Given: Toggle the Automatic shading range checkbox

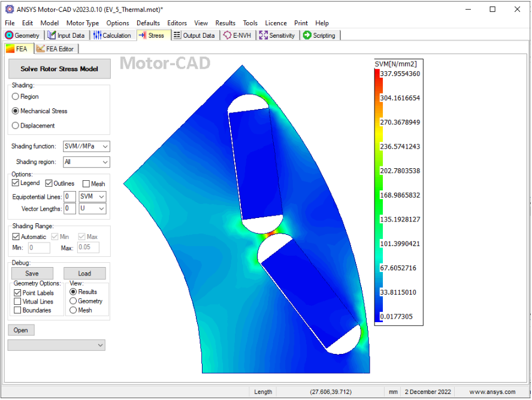Looking at the screenshot, I should [16, 237].
